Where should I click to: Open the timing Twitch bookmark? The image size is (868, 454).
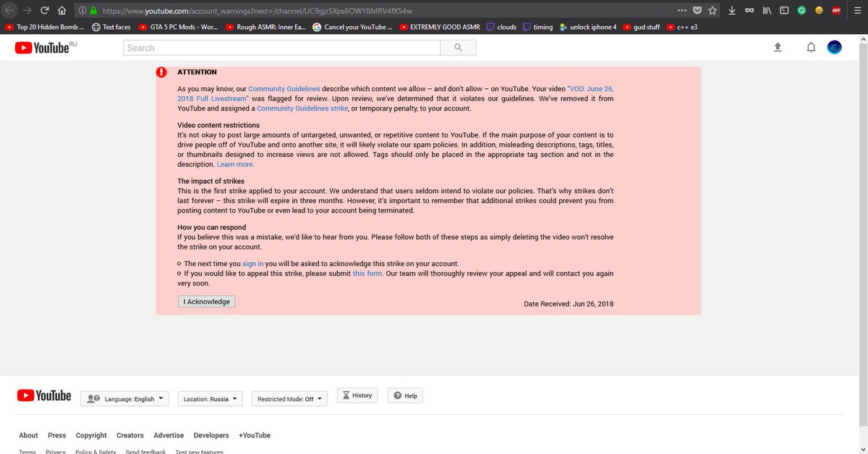click(x=537, y=27)
